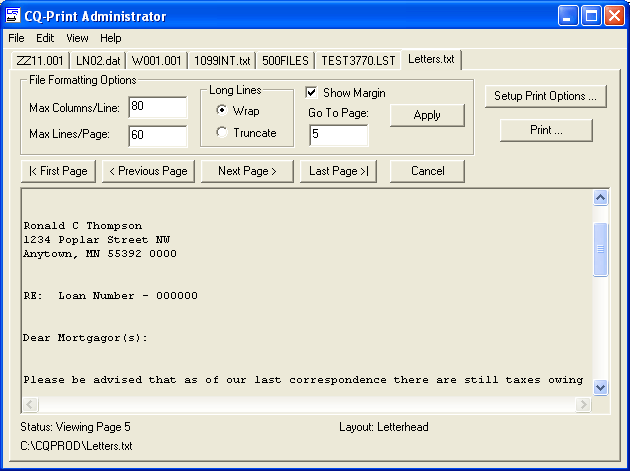Screen dimensions: 630x471
Task: Click the Max Lines/Page input field
Action: click(158, 136)
